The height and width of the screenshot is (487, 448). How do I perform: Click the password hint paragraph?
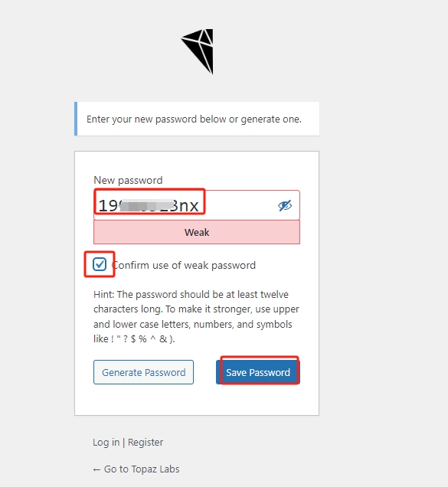(x=196, y=316)
